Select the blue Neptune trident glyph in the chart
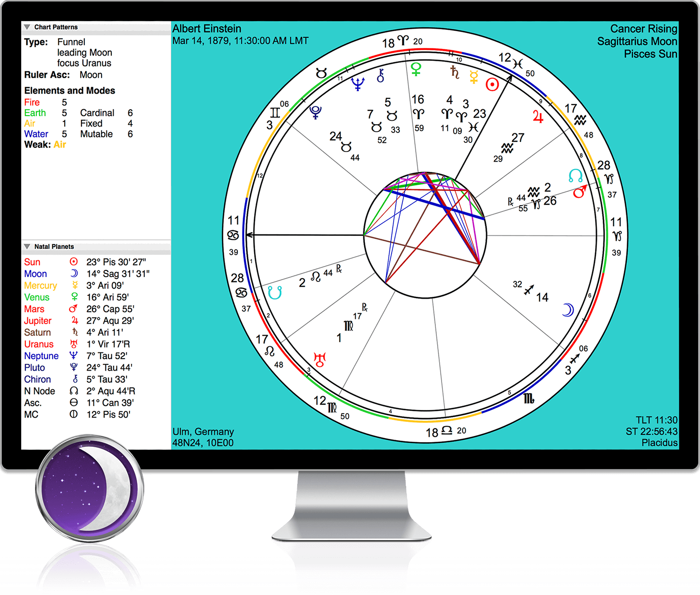The height and width of the screenshot is (595, 700). pos(358,83)
